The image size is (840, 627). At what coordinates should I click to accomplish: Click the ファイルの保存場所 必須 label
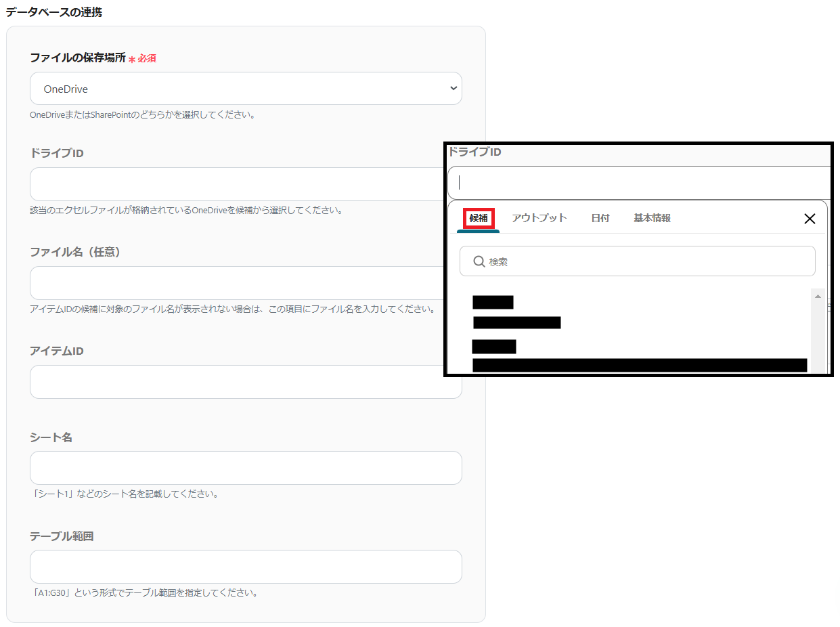(x=93, y=58)
